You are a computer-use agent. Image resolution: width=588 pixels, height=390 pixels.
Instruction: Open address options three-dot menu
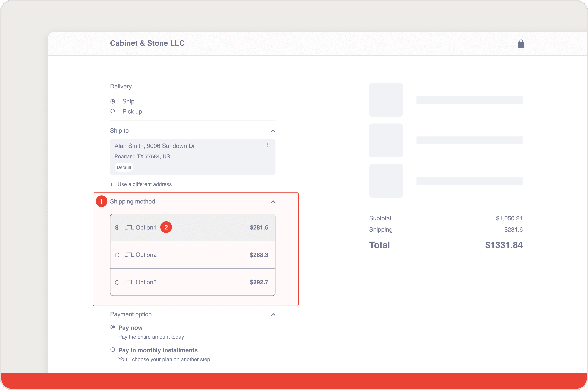click(x=268, y=145)
